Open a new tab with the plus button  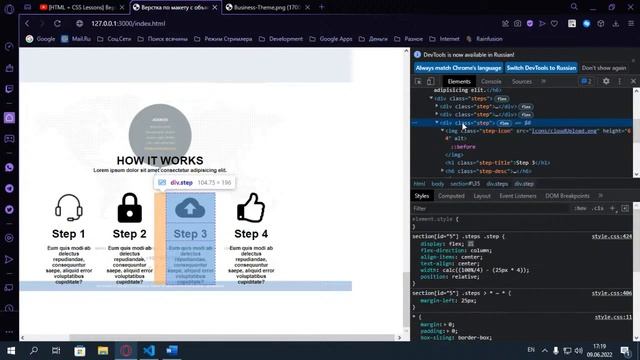coord(322,7)
